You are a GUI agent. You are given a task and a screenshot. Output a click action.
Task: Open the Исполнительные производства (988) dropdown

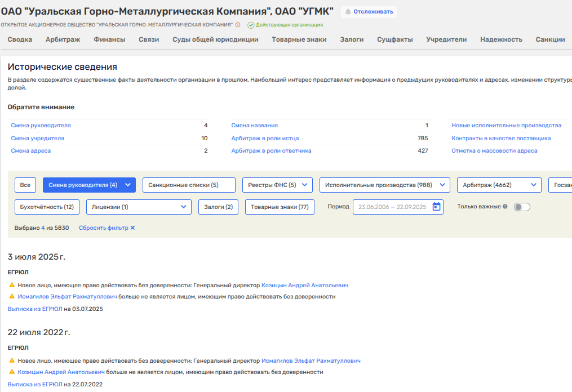tap(385, 185)
